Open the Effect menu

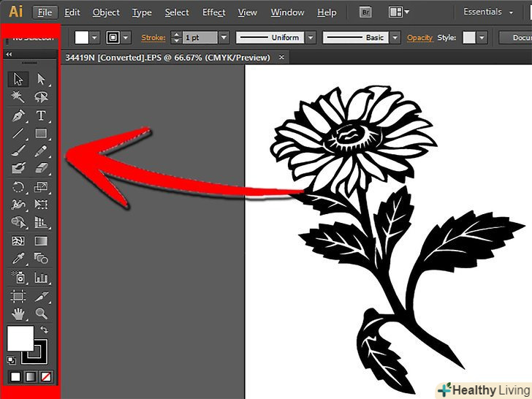(213, 12)
